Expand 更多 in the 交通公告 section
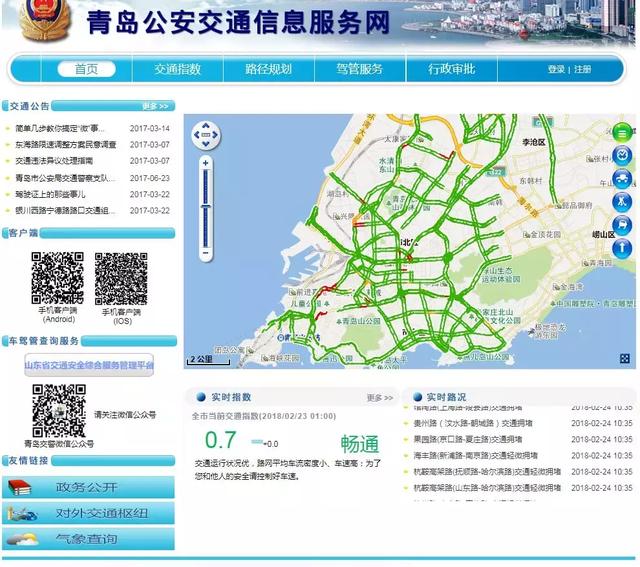The width and height of the screenshot is (640, 567). (x=155, y=105)
